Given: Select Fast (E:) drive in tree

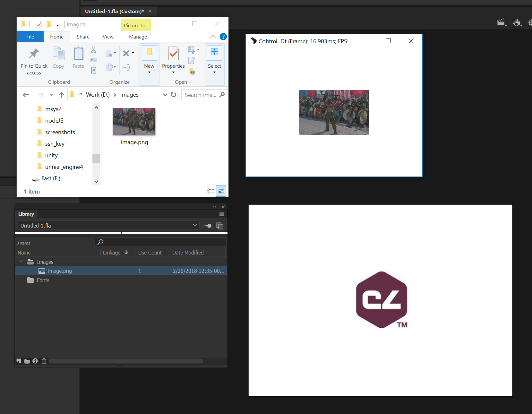Looking at the screenshot, I should 51,178.
